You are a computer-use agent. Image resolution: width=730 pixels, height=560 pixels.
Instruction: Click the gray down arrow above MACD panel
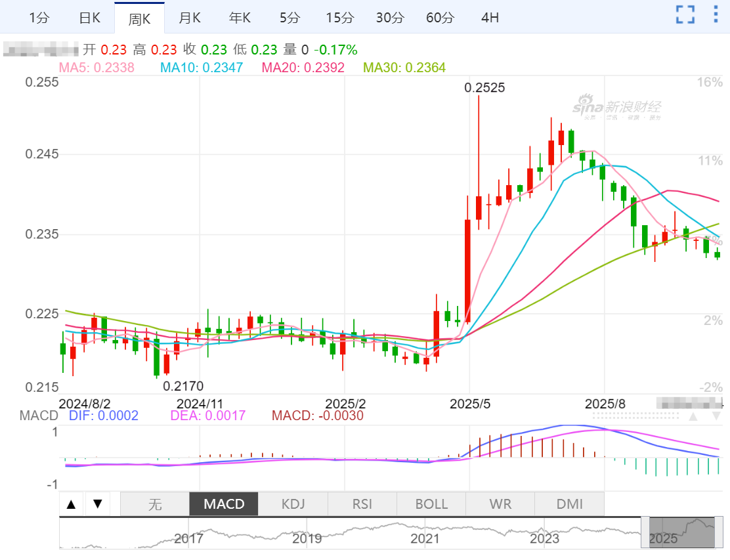coord(716,416)
